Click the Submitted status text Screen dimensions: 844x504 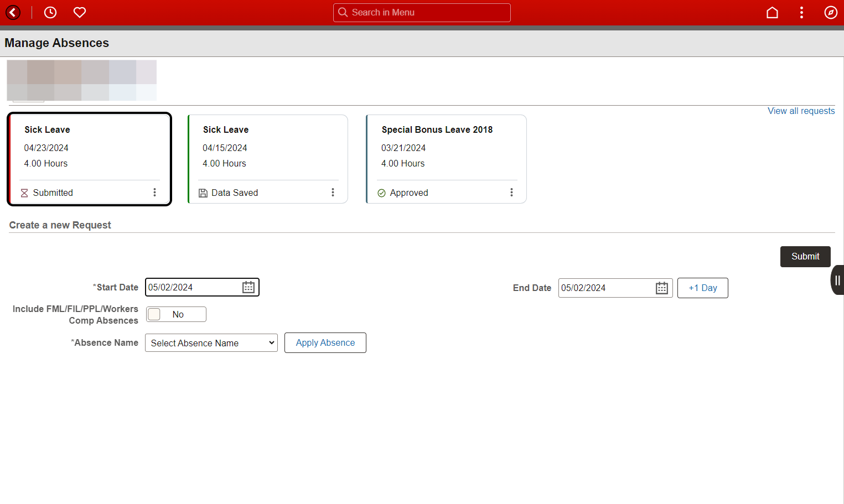click(53, 193)
